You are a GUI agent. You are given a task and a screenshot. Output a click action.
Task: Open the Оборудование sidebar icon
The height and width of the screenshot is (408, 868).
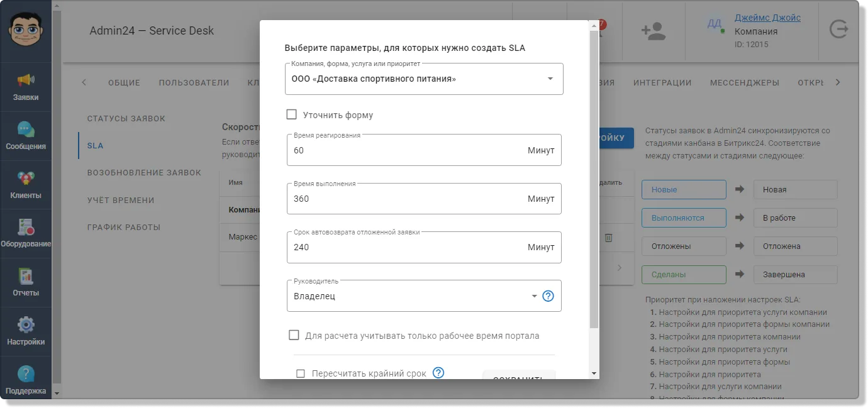click(26, 227)
